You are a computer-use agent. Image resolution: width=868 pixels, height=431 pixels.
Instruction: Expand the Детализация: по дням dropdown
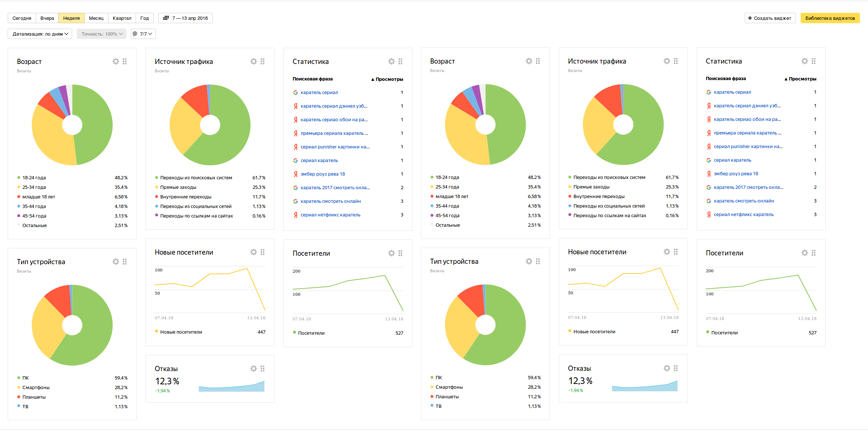(40, 34)
